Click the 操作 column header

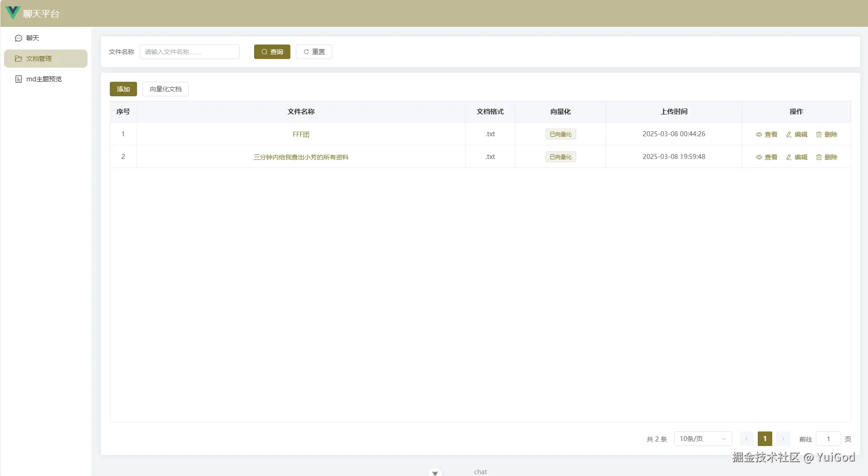pyautogui.click(x=796, y=112)
